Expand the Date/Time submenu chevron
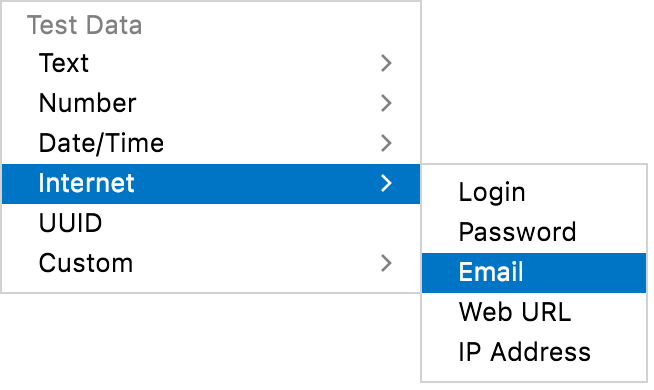654x390 pixels. click(x=386, y=143)
